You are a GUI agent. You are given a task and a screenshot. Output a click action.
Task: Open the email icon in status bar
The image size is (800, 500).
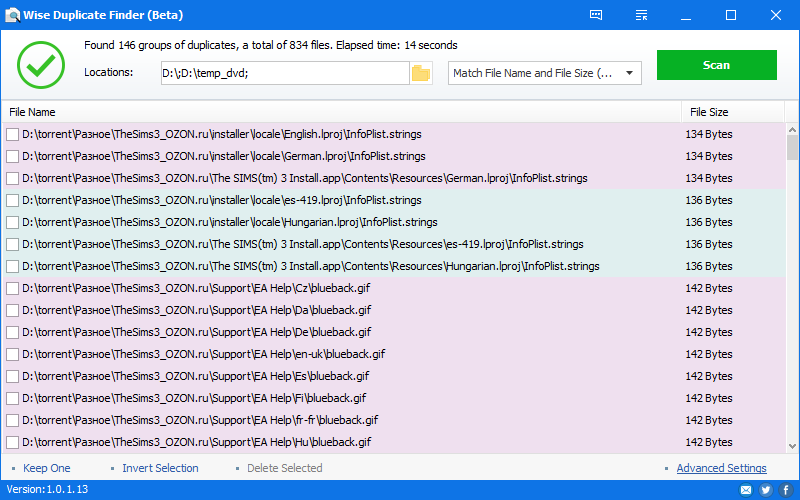click(746, 490)
